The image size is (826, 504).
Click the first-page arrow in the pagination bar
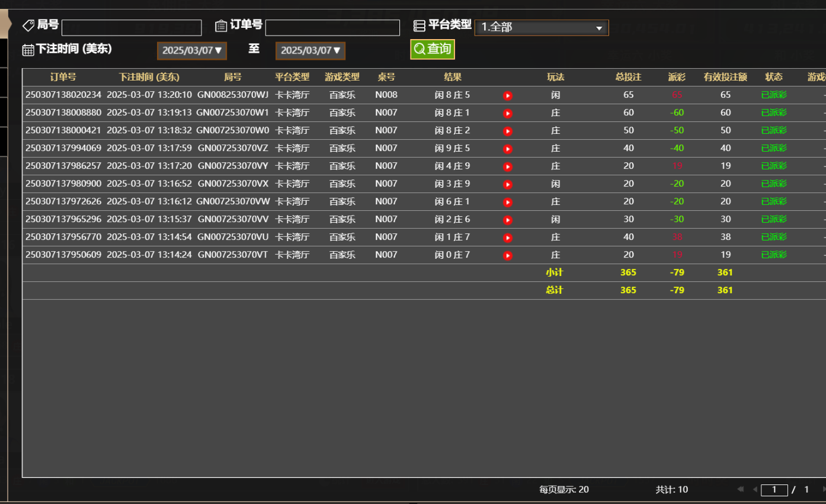point(739,489)
